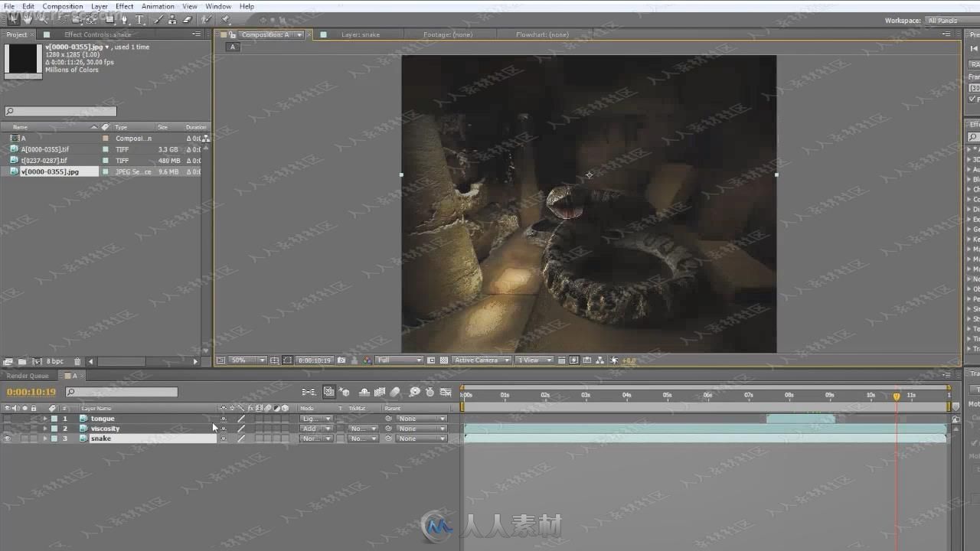Select the Hand tool
The width and height of the screenshot is (980, 551).
pos(28,19)
